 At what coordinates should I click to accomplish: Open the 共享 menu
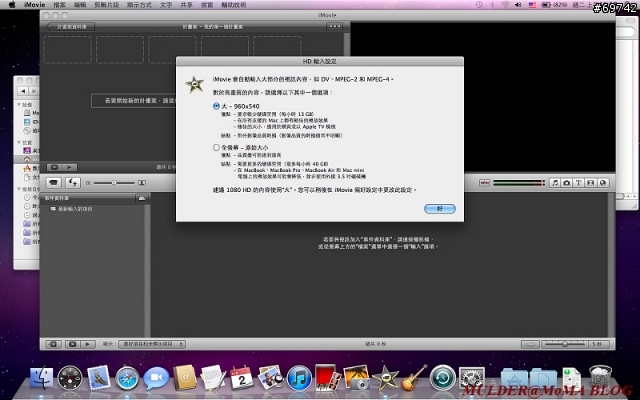(187, 5)
